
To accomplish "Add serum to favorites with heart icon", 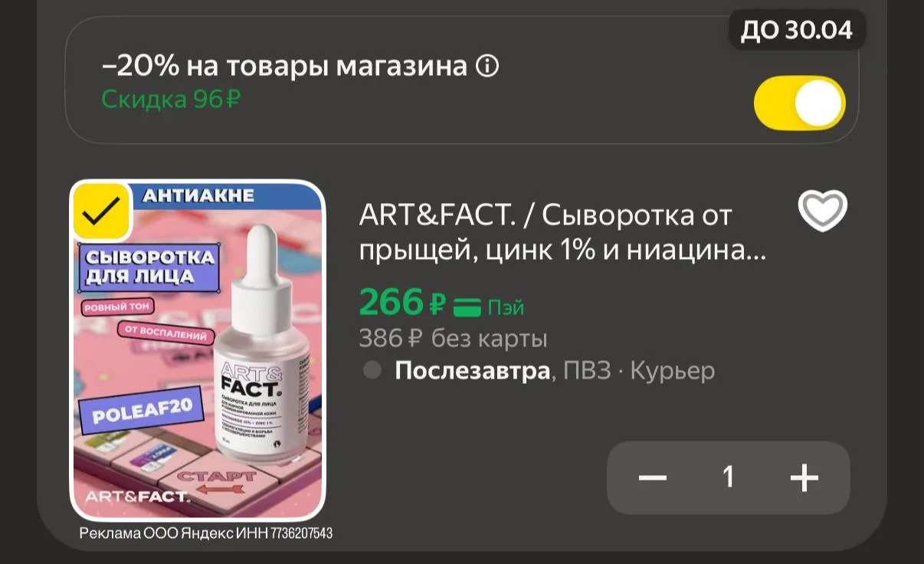I will click(823, 211).
